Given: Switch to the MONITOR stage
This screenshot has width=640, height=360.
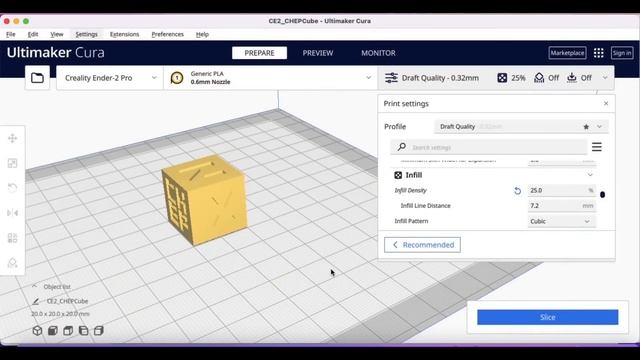Looking at the screenshot, I should pyautogui.click(x=378, y=53).
